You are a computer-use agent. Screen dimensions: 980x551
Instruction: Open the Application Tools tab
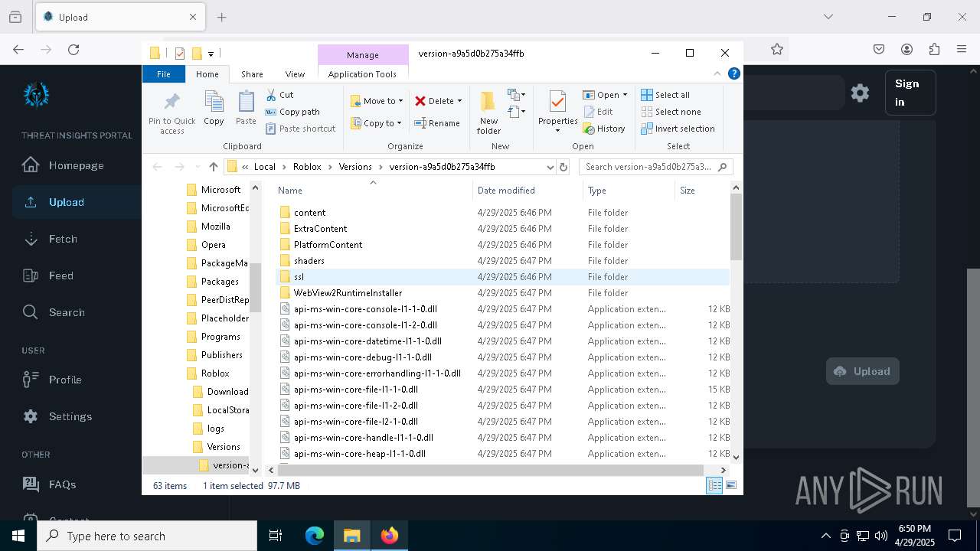pos(362,74)
